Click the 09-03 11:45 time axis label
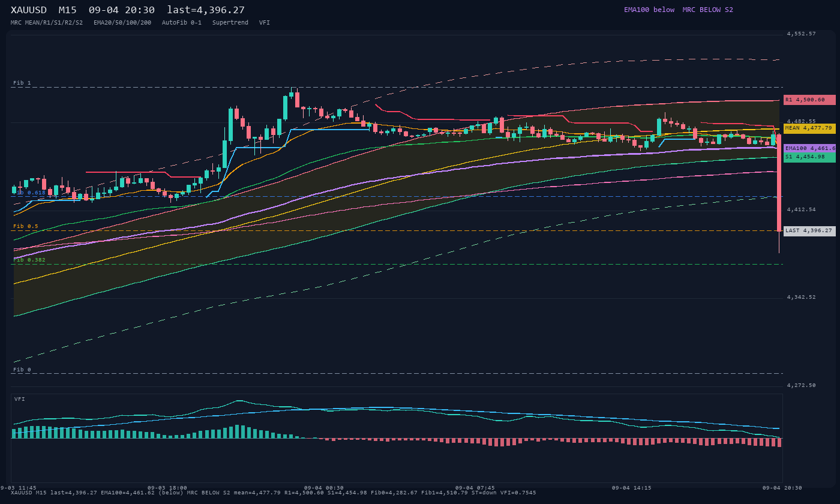Image resolution: width=840 pixels, height=504 pixels. [17, 488]
